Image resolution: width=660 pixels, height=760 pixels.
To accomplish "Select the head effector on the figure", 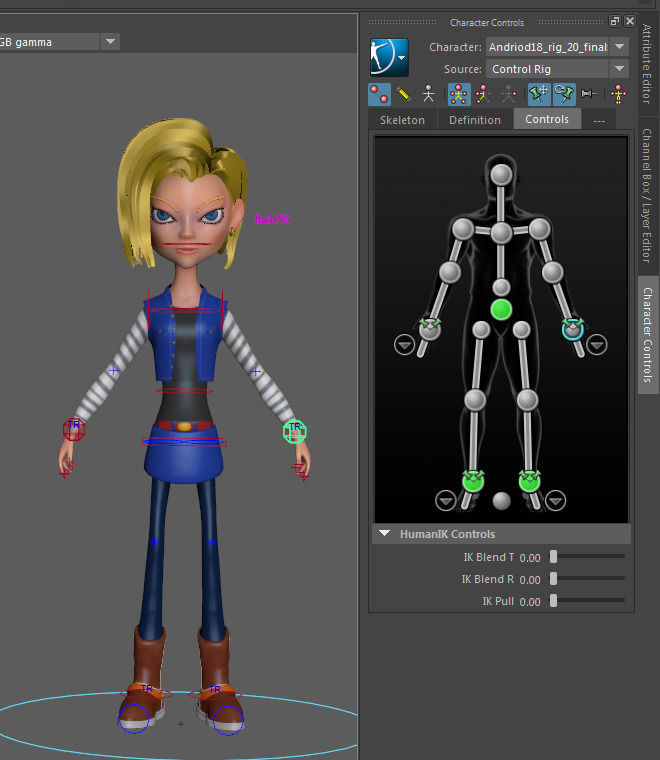I will (501, 174).
